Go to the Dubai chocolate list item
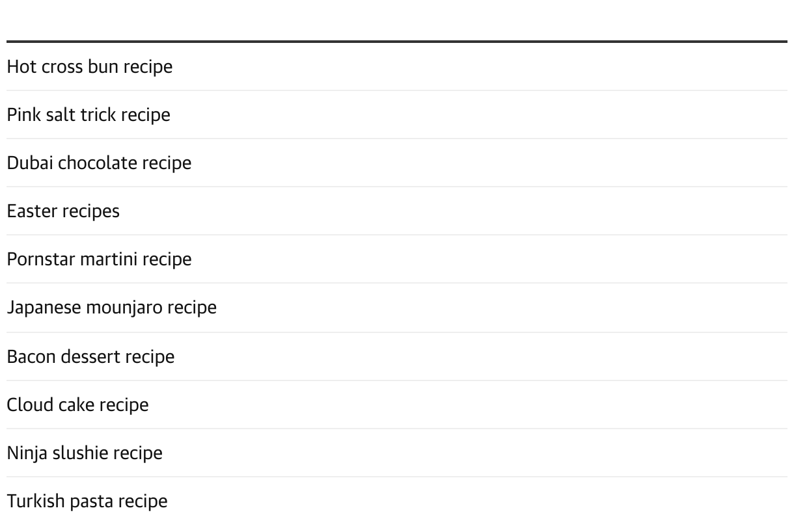Screen dimensions: 794x532 point(99,163)
